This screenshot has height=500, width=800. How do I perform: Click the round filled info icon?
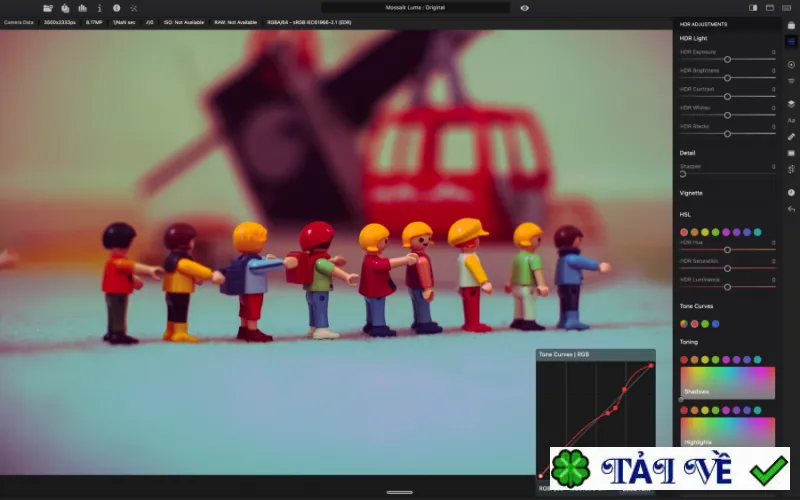116,8
